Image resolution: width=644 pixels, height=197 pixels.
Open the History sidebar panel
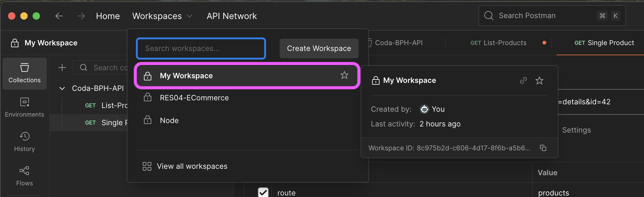[x=25, y=142]
